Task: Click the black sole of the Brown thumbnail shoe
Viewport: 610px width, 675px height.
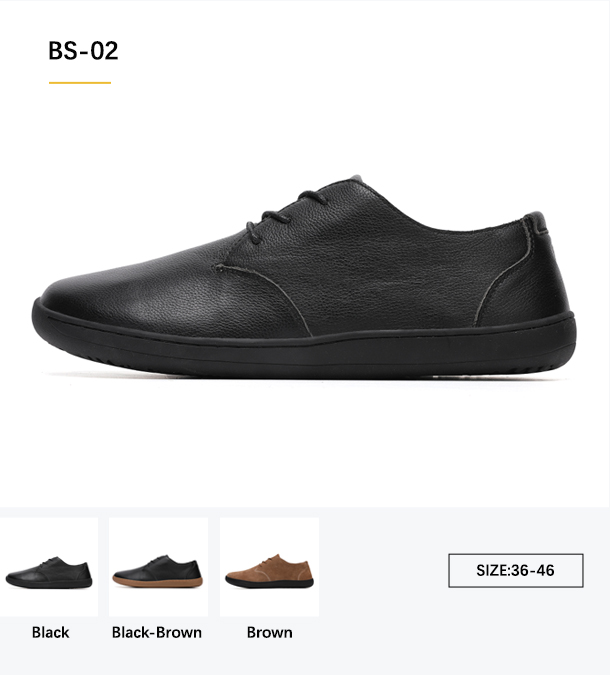Action: click(269, 583)
